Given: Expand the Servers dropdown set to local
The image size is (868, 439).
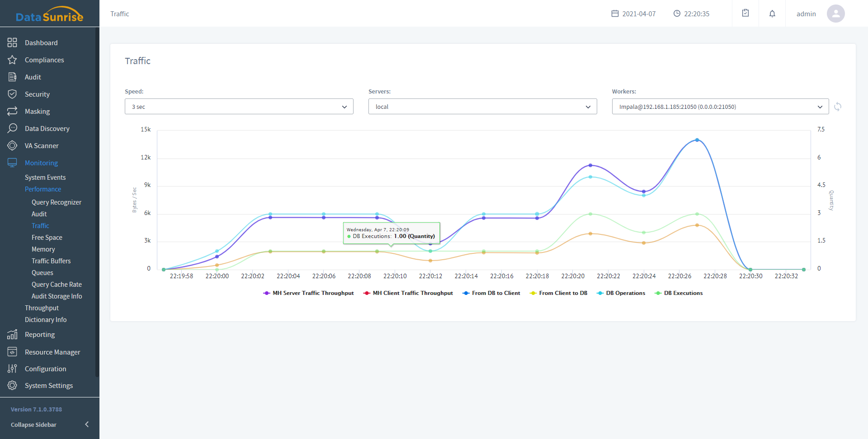Looking at the screenshot, I should (x=482, y=107).
